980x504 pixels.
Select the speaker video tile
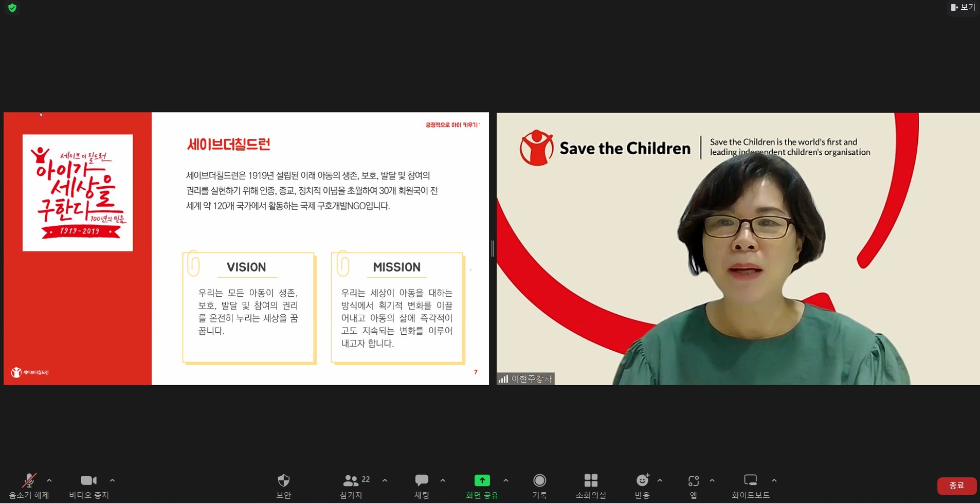click(738, 248)
